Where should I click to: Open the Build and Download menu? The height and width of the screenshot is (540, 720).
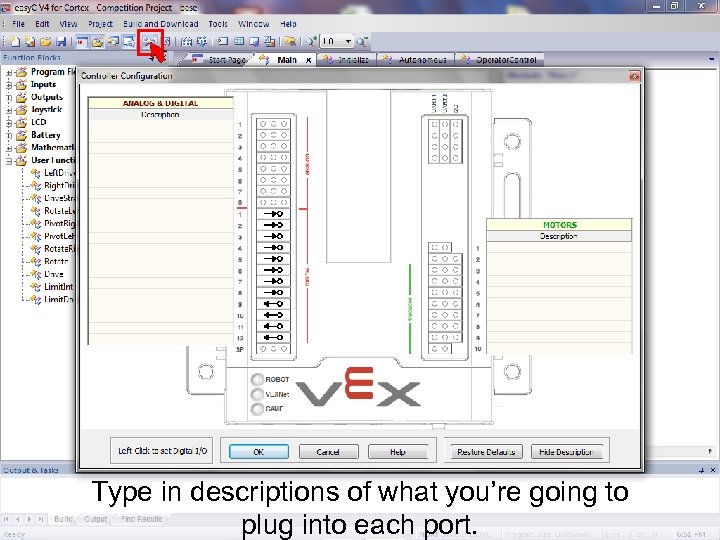(161, 24)
